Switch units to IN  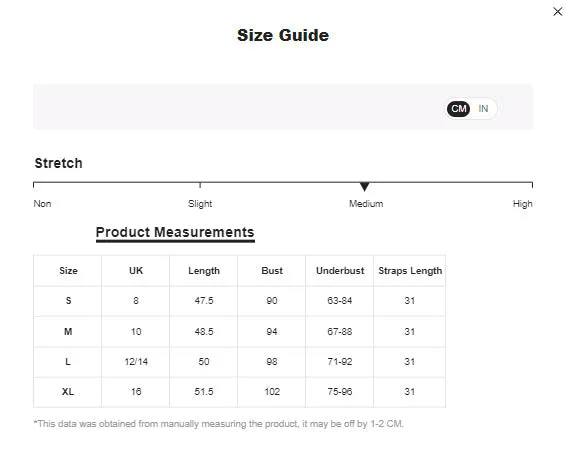tap(483, 108)
